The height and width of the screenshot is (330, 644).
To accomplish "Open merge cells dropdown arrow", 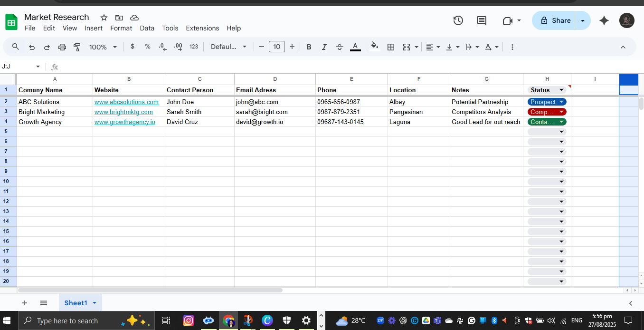I will point(417,47).
